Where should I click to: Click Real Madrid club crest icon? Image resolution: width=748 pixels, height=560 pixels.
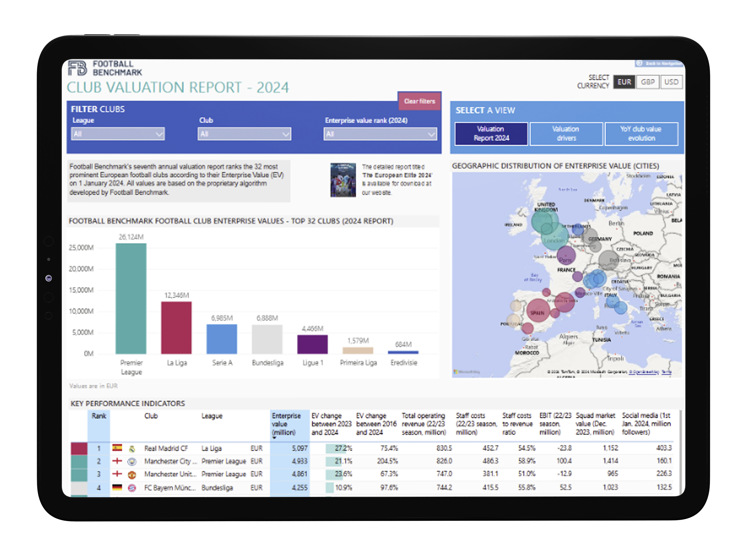click(x=132, y=449)
